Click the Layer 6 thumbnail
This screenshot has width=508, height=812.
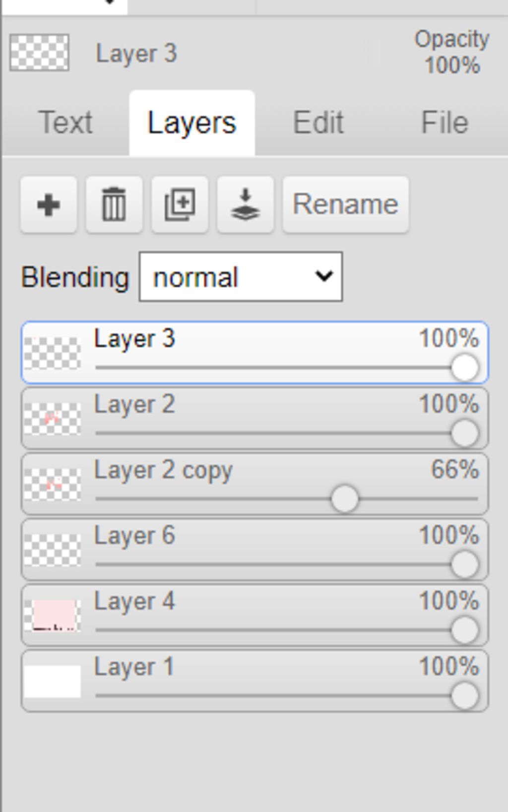(53, 550)
